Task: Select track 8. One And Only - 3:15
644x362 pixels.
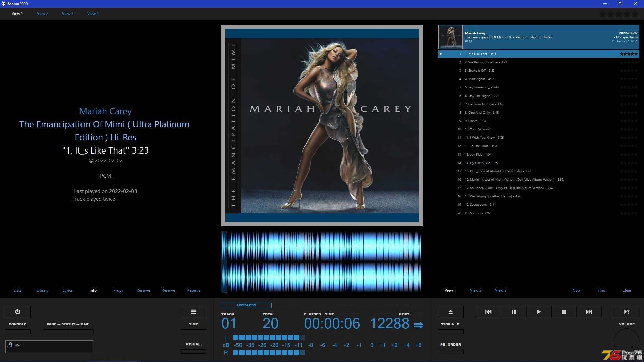Action: [x=538, y=112]
